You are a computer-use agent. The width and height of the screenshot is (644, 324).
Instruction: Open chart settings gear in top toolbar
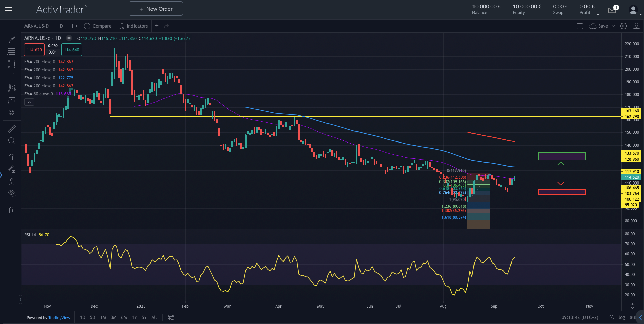[623, 26]
